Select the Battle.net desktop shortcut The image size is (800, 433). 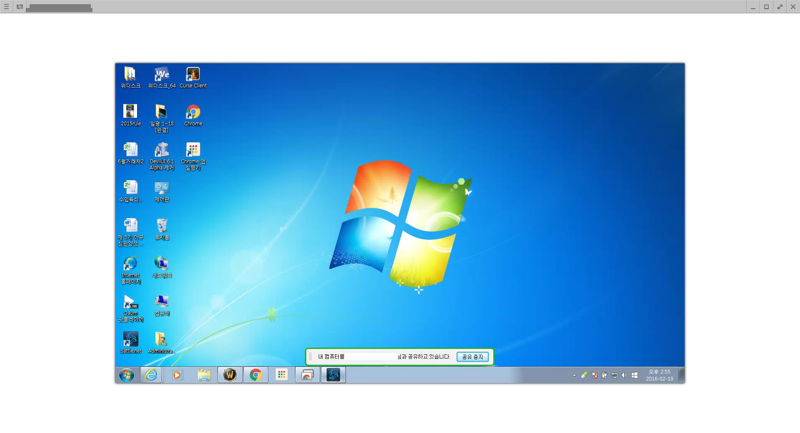point(131,343)
